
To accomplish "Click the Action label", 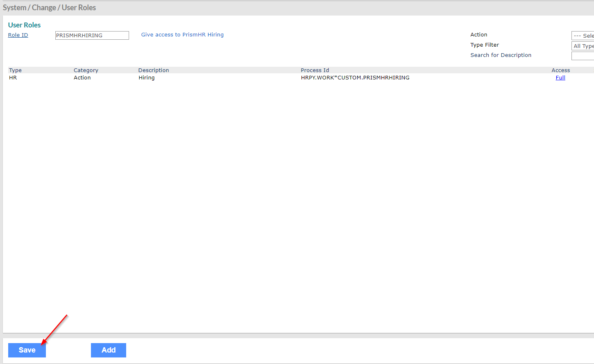I will point(479,35).
